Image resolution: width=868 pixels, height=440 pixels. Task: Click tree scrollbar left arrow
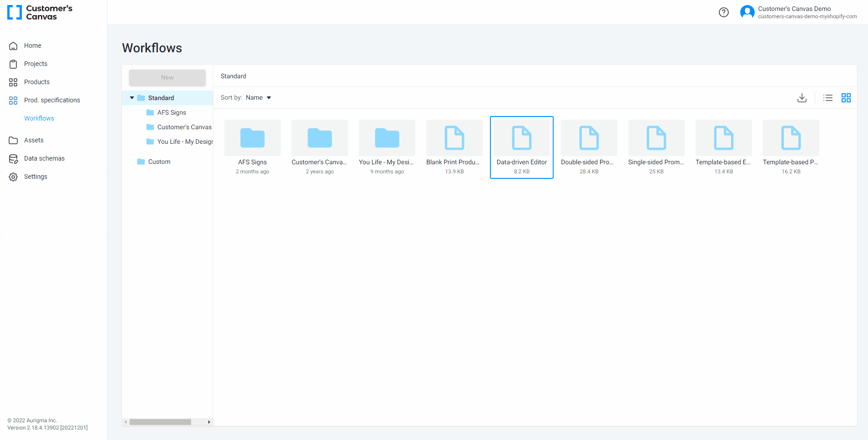[126, 422]
